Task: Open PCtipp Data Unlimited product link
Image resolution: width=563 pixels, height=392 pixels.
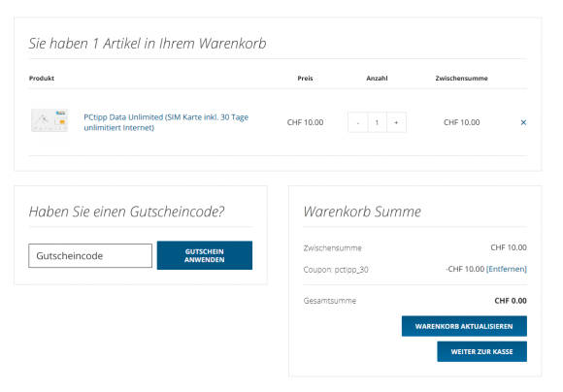Action: point(166,122)
